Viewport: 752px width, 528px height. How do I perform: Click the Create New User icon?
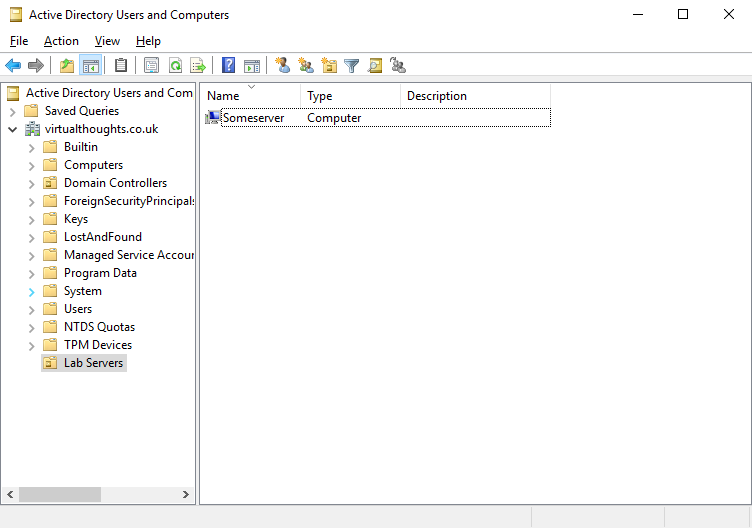pyautogui.click(x=283, y=66)
